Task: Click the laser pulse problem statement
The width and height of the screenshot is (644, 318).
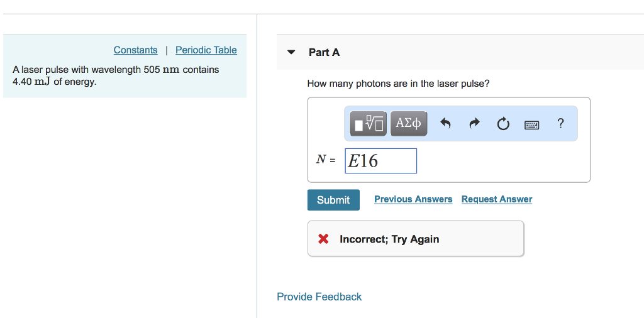Action: [x=116, y=75]
